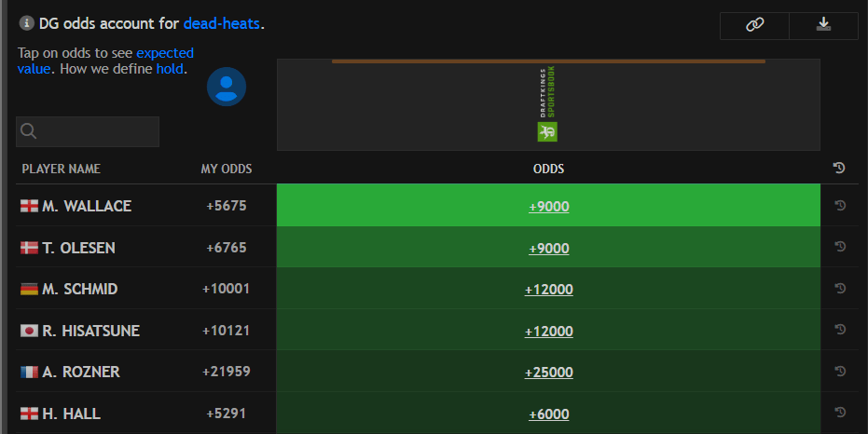This screenshot has height=434, width=868.
Task: Click the history icon in column header
Action: coord(839,168)
